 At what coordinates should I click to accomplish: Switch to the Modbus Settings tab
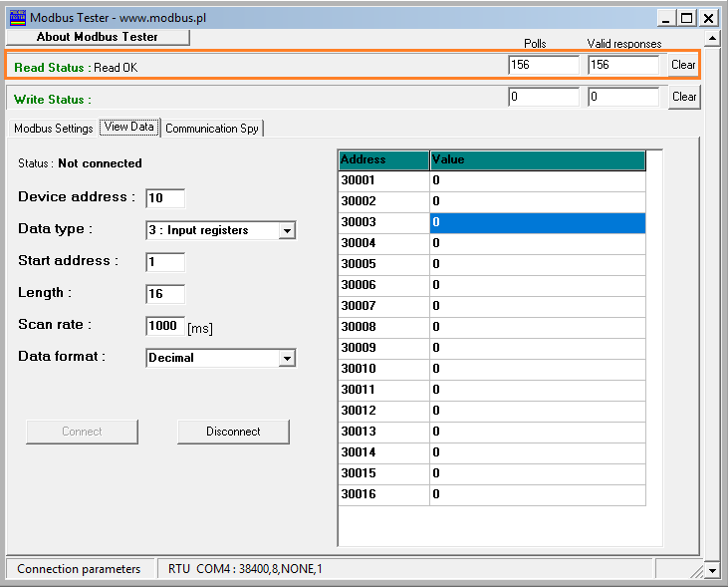pyautogui.click(x=54, y=129)
